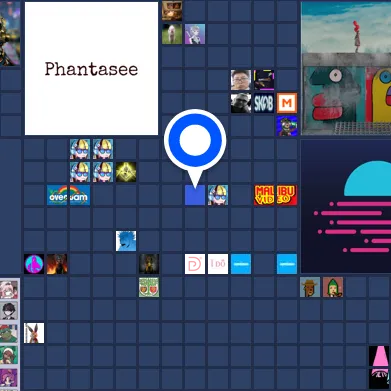Image resolution: width=391 pixels, height=391 pixels.
Task: Select the highlighted blue square under the pin
Action: click(195, 195)
